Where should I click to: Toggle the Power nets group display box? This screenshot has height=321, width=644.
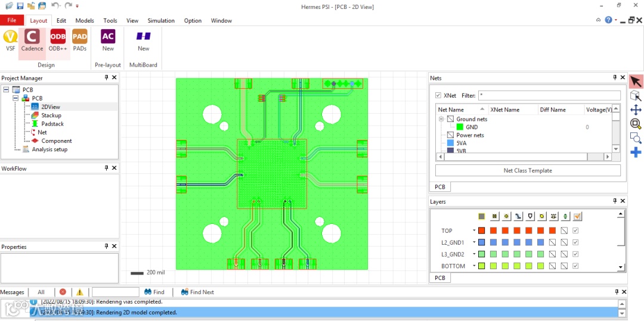pyautogui.click(x=451, y=135)
